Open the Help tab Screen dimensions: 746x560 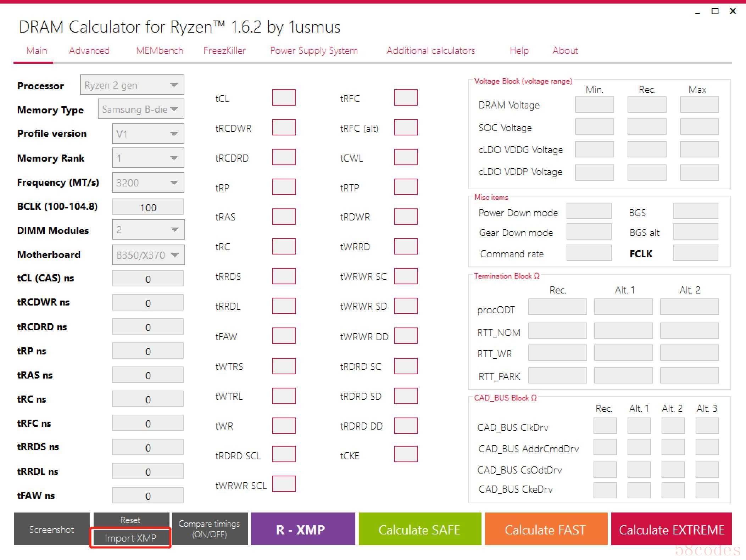pyautogui.click(x=519, y=51)
